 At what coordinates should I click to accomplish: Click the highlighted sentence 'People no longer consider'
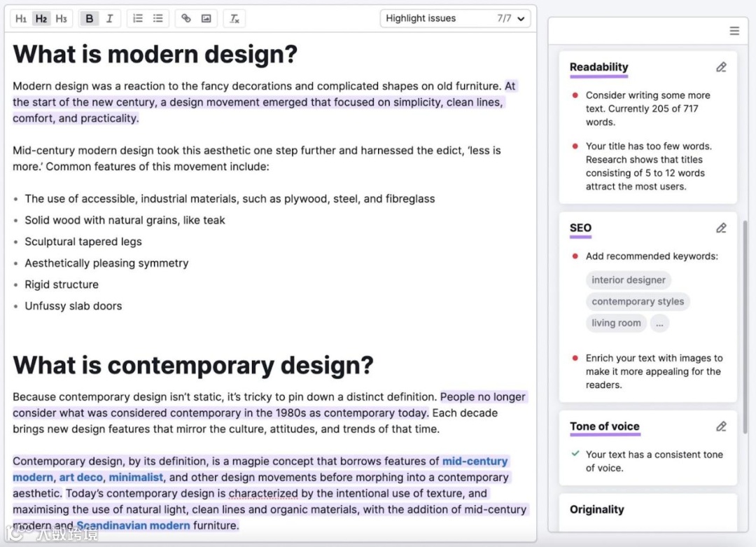pos(270,405)
